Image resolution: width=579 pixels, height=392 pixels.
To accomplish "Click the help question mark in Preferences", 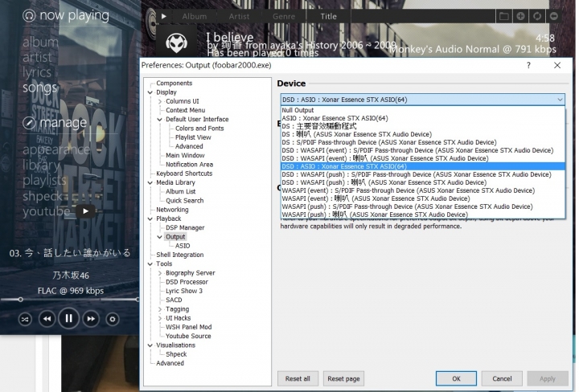I will (x=529, y=65).
